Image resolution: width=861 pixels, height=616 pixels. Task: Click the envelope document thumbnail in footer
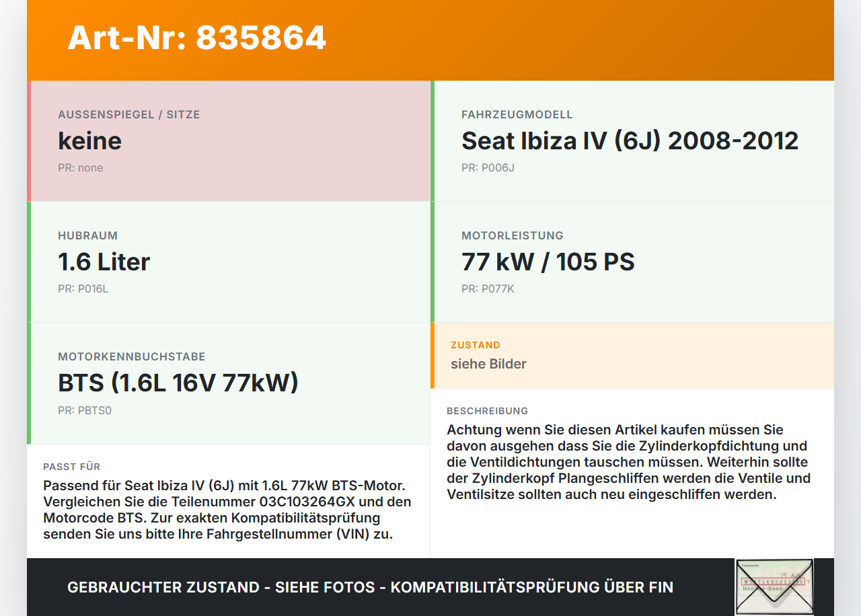(x=774, y=586)
